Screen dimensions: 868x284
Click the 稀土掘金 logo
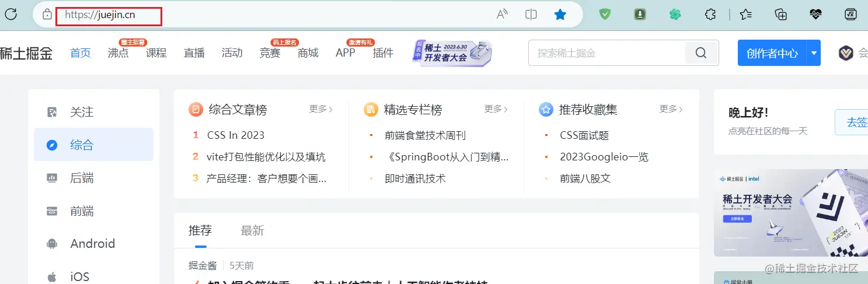pyautogui.click(x=26, y=53)
